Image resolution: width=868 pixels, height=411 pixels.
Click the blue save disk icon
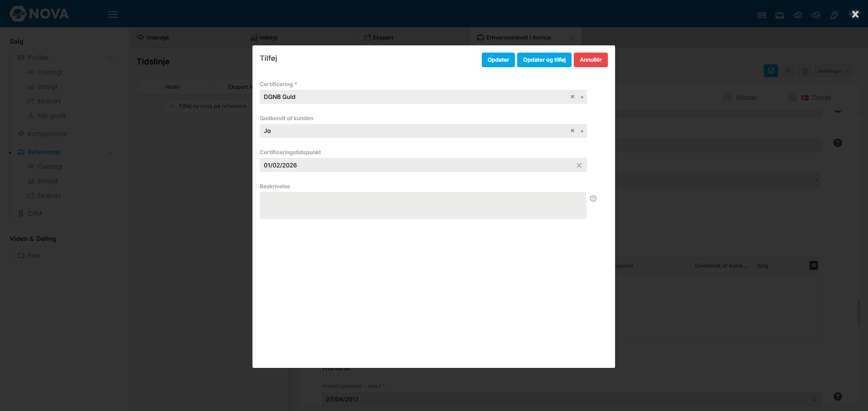(771, 71)
